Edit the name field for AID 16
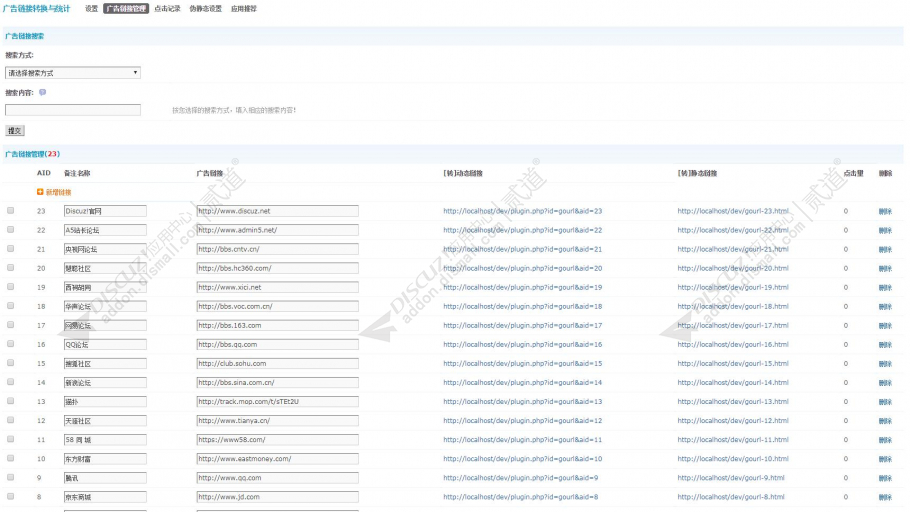 [105, 345]
